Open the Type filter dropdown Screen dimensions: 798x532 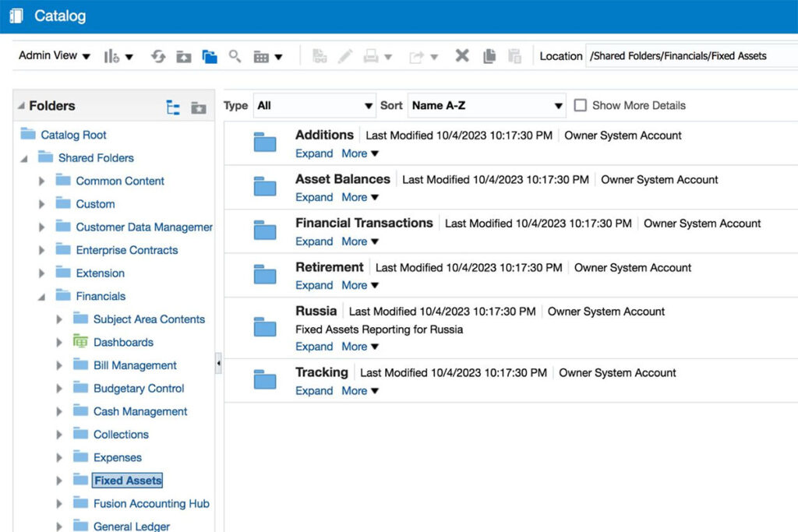click(315, 105)
